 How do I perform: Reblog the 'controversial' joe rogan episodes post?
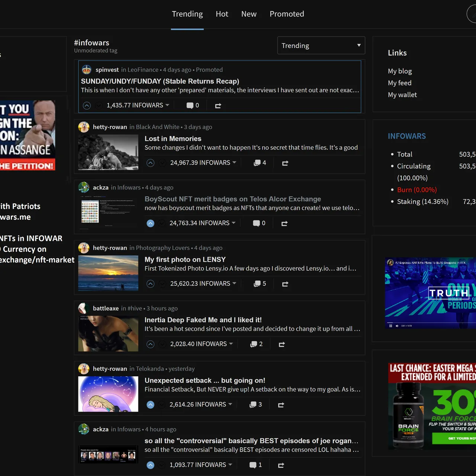(x=281, y=465)
